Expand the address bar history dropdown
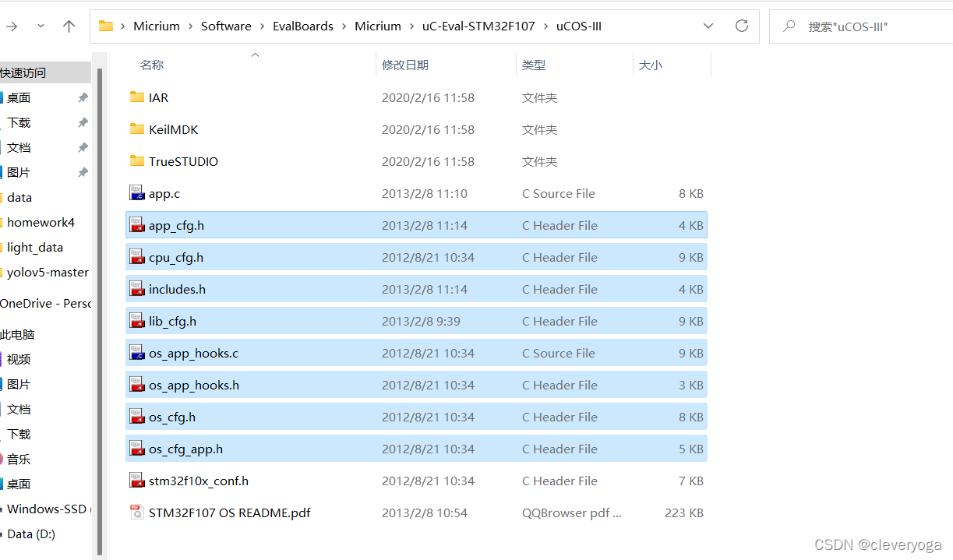 [x=708, y=26]
